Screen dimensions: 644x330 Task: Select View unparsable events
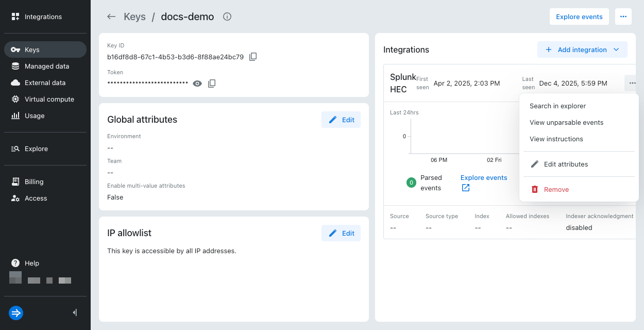[x=579, y=122]
